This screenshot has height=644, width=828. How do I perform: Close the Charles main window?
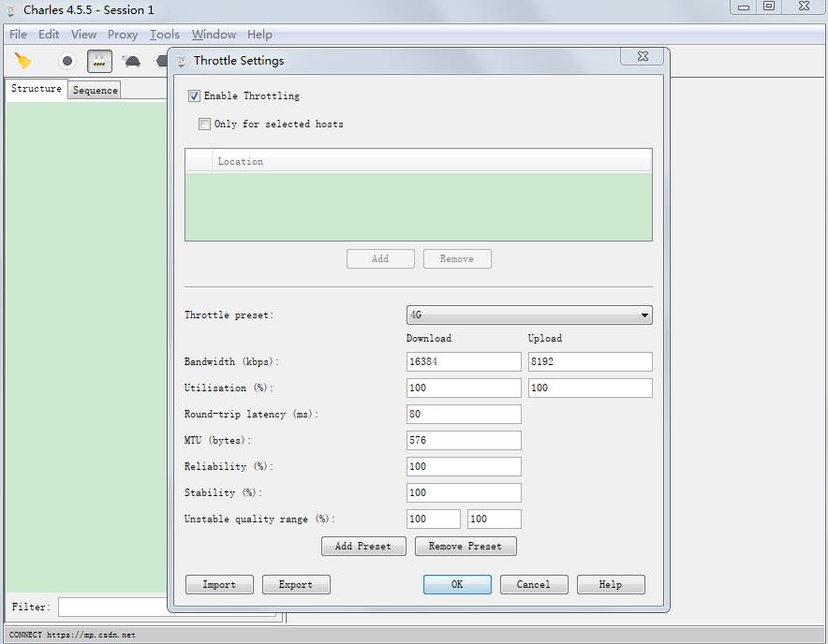tap(804, 7)
